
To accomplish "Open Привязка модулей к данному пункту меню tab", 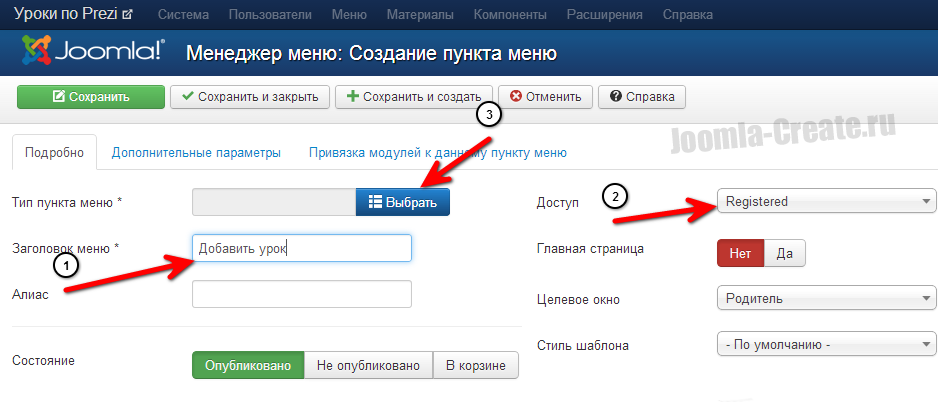I will click(437, 153).
